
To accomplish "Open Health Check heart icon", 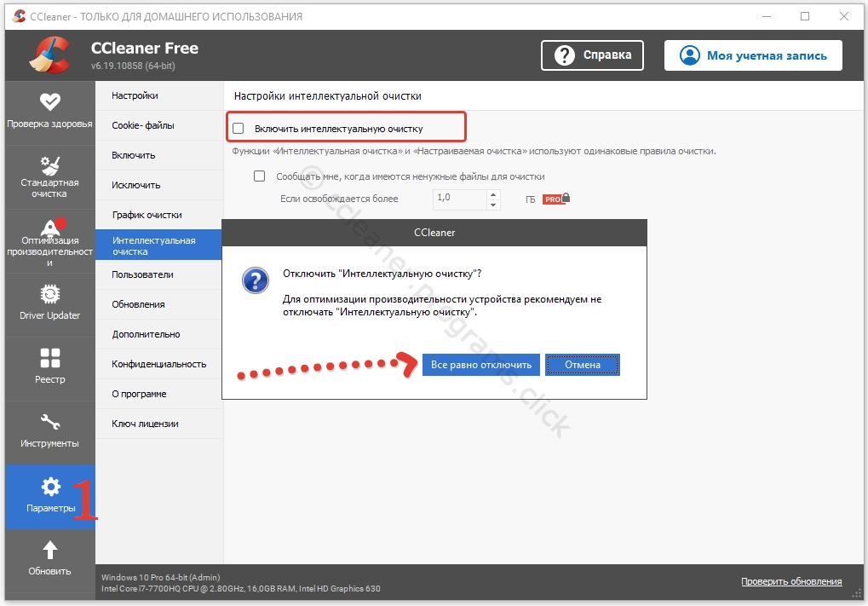I will click(x=50, y=102).
